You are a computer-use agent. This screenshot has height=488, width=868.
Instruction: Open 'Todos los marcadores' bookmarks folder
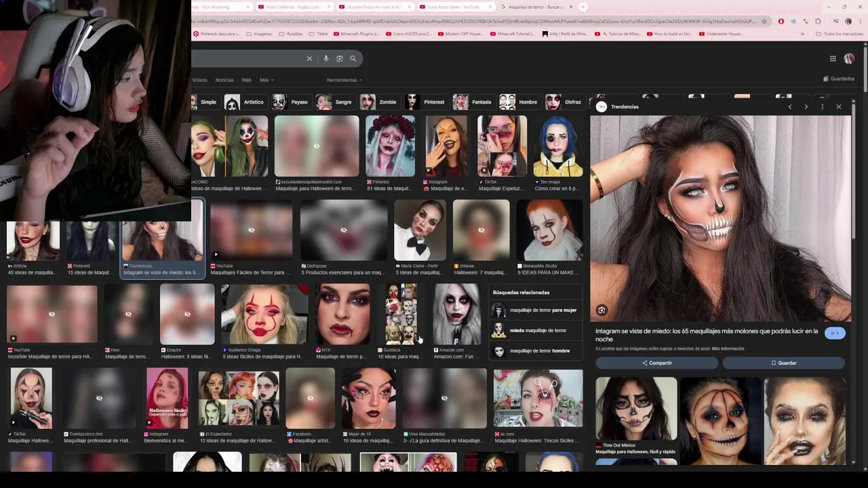(840, 34)
